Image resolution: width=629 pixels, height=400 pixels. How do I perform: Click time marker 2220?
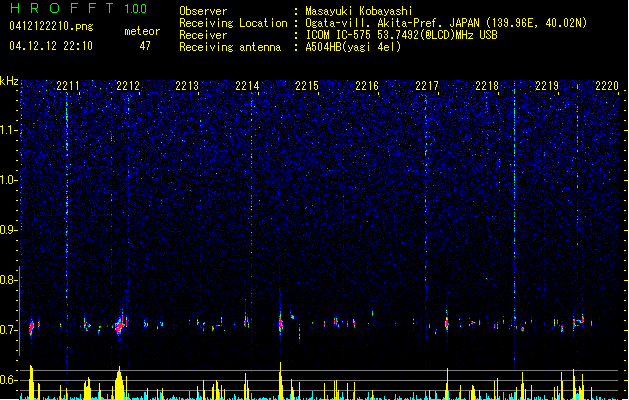point(607,86)
